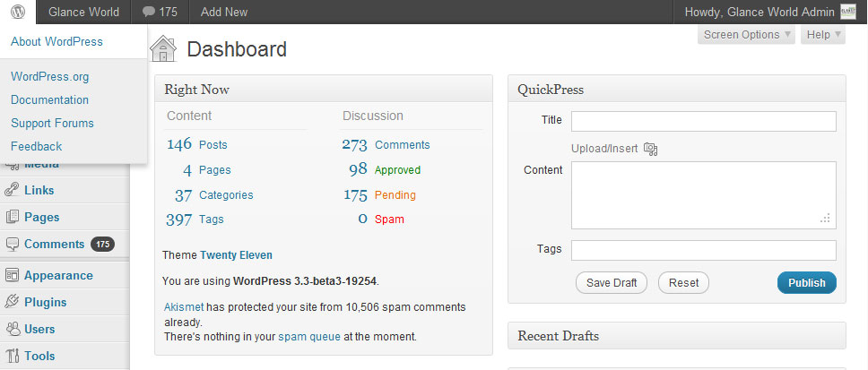Image resolution: width=868 pixels, height=370 pixels.
Task: Click the Dashboard house icon
Action: pos(163,48)
